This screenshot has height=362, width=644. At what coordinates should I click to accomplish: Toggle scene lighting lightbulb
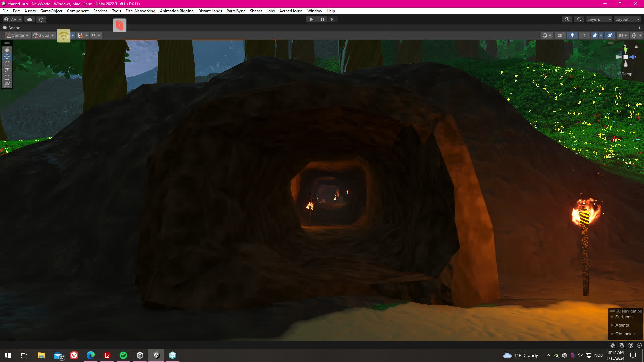[572, 35]
